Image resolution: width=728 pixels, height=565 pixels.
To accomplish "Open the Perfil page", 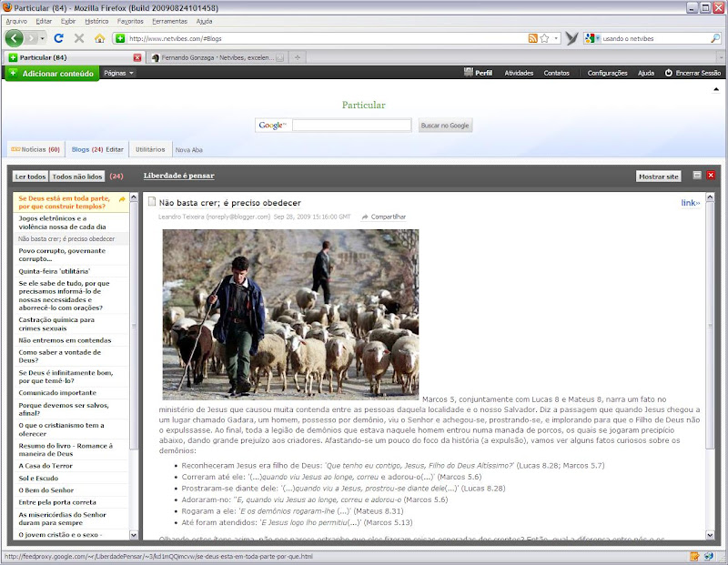I will (478, 73).
